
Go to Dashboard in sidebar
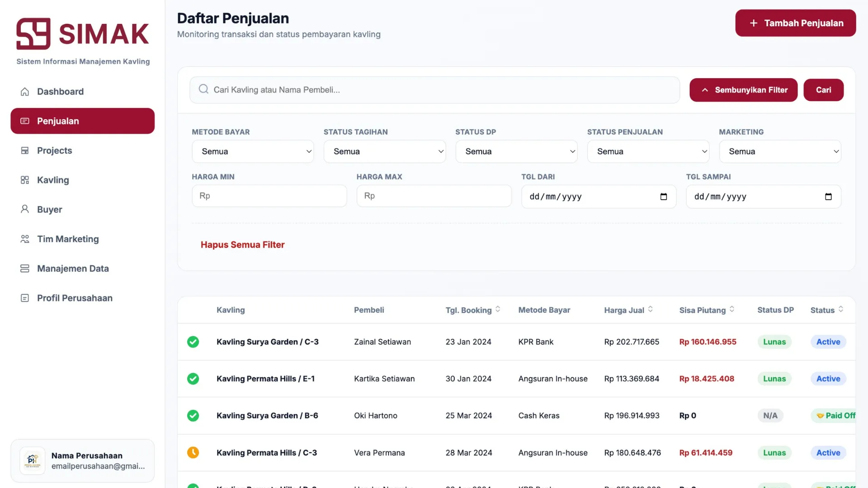60,92
